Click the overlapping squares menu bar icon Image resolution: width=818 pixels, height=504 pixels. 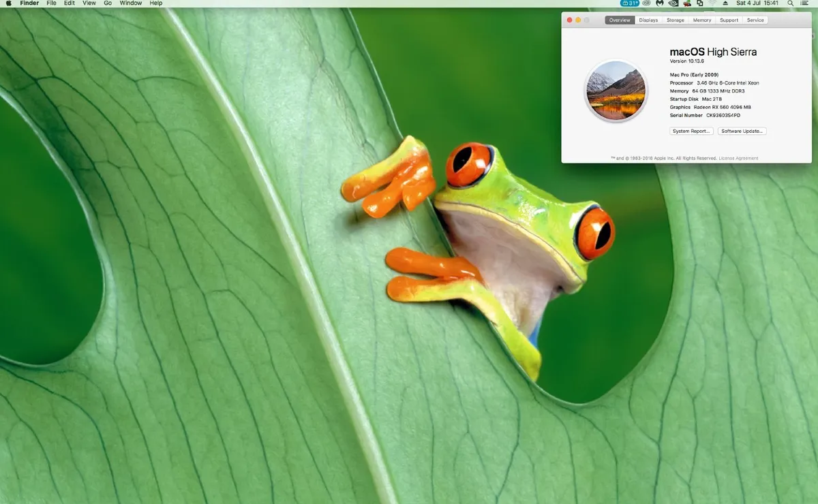tap(699, 3)
